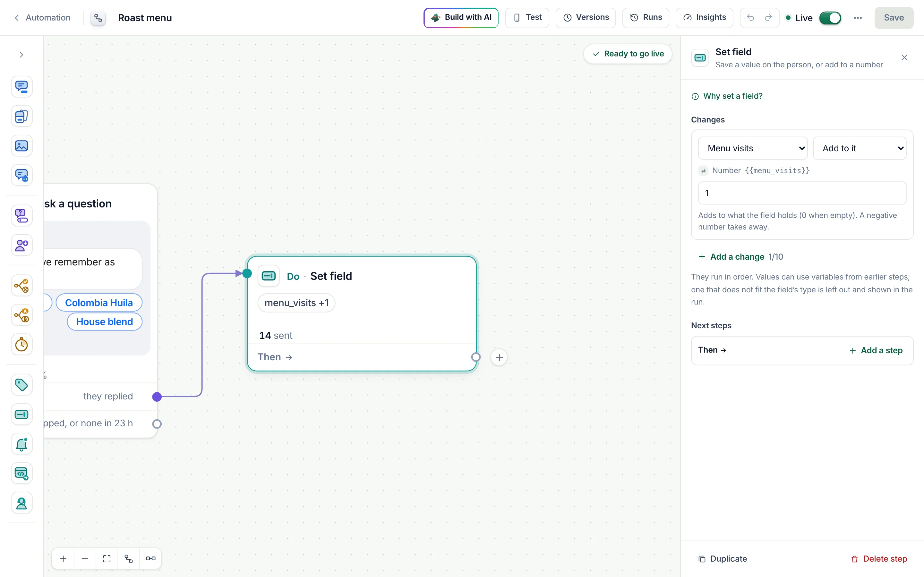Image resolution: width=924 pixels, height=577 pixels.
Task: Select the ask-a-question step icon in sidebar
Action: 21,216
